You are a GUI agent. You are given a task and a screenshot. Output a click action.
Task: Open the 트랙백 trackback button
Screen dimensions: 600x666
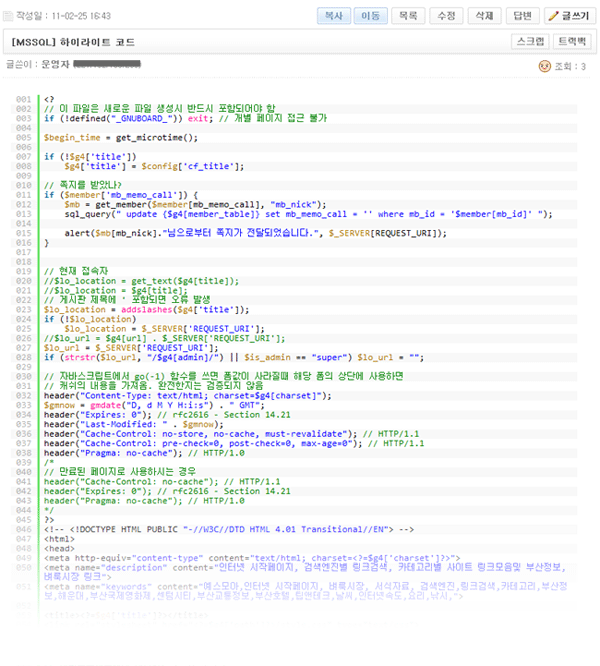(572, 41)
